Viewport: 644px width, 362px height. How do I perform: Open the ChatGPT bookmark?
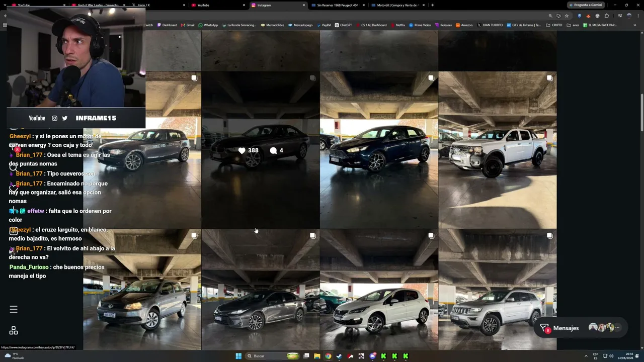click(x=343, y=25)
